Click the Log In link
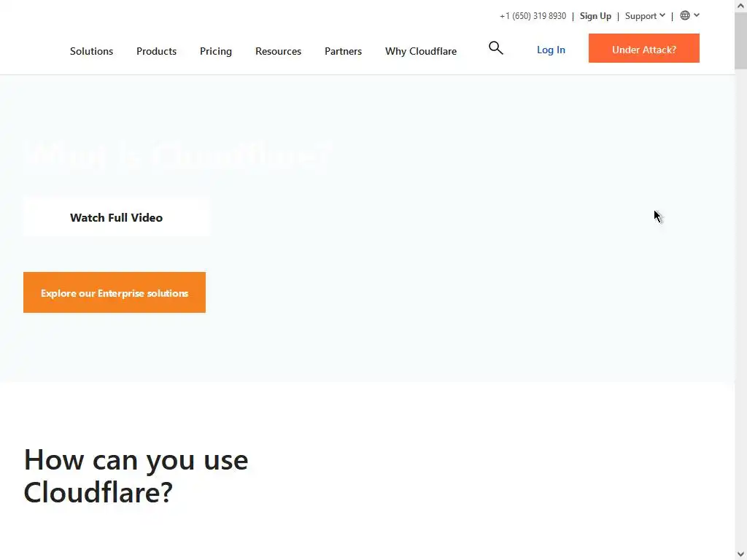Image resolution: width=747 pixels, height=560 pixels. point(551,50)
